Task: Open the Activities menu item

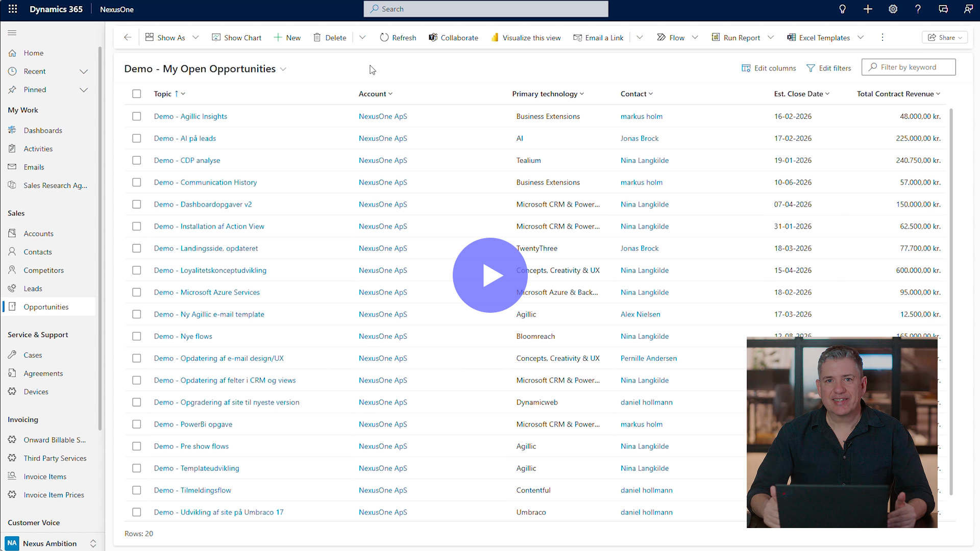Action: (x=38, y=148)
